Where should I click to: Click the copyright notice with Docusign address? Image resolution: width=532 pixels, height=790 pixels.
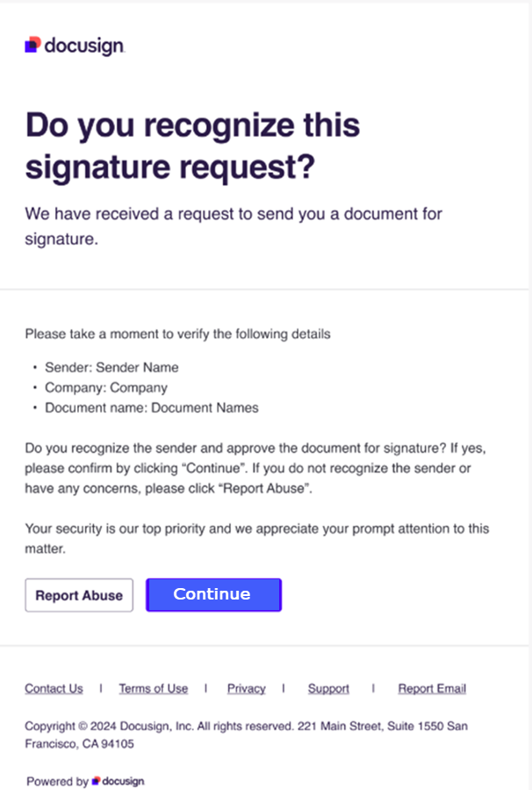(x=246, y=735)
